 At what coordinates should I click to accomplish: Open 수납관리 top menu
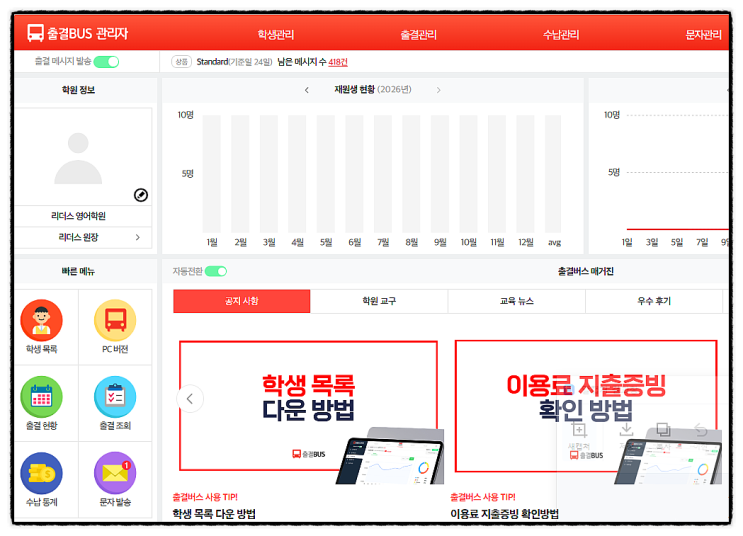561,34
